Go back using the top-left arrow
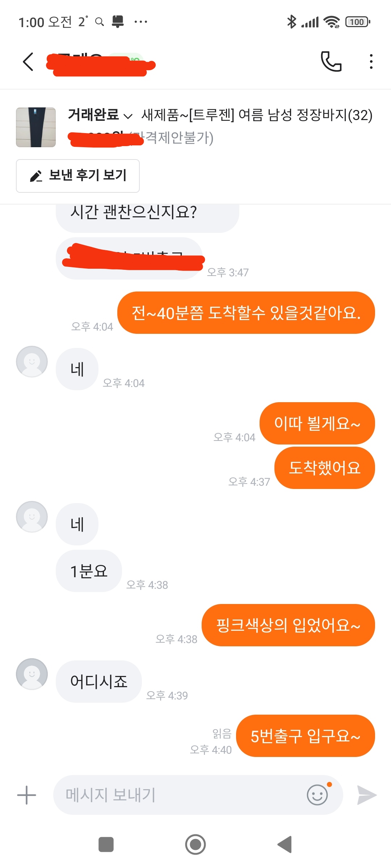The width and height of the screenshot is (391, 868). coord(28,62)
